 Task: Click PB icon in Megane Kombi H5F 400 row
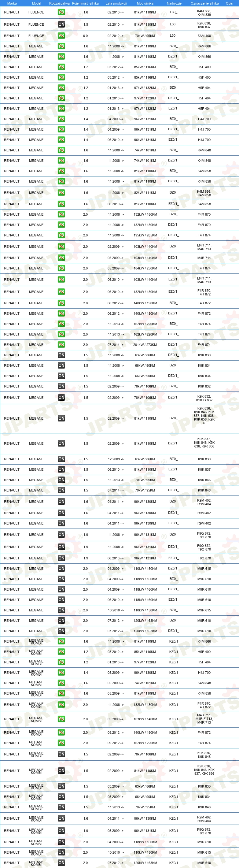61,652
